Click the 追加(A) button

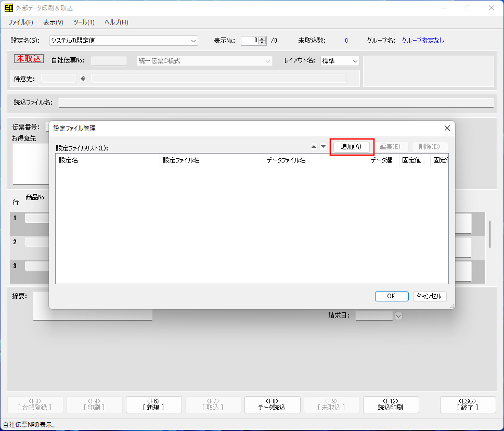[351, 147]
